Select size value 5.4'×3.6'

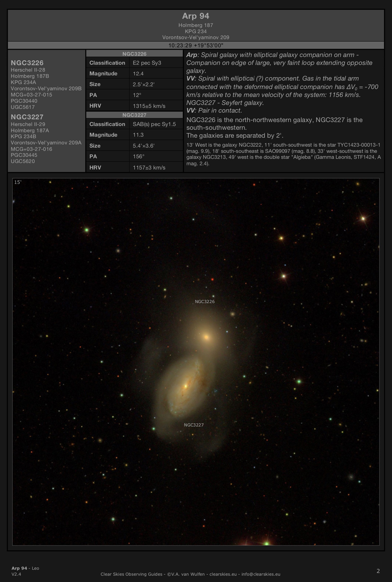(143, 146)
